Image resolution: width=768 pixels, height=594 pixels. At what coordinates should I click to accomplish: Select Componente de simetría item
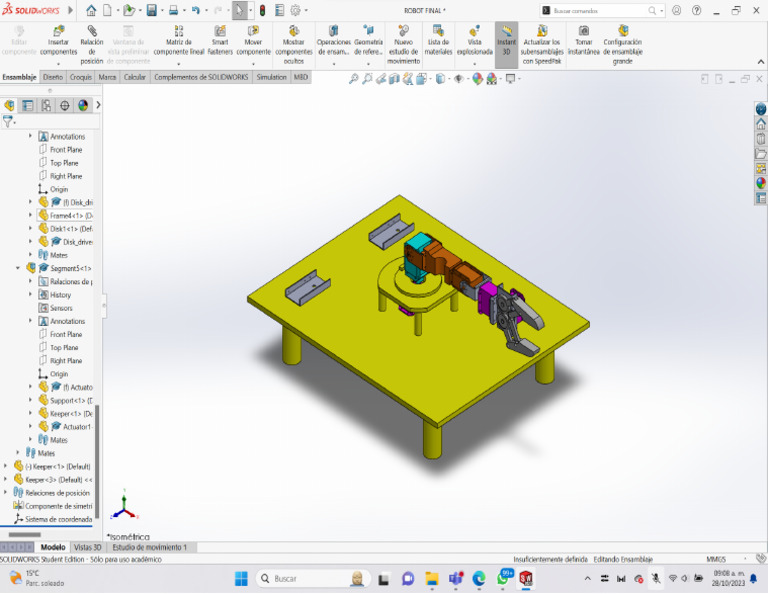point(58,506)
